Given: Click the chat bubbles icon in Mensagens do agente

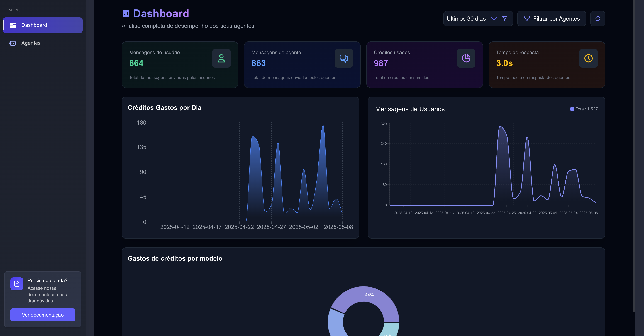Looking at the screenshot, I should tap(344, 58).
